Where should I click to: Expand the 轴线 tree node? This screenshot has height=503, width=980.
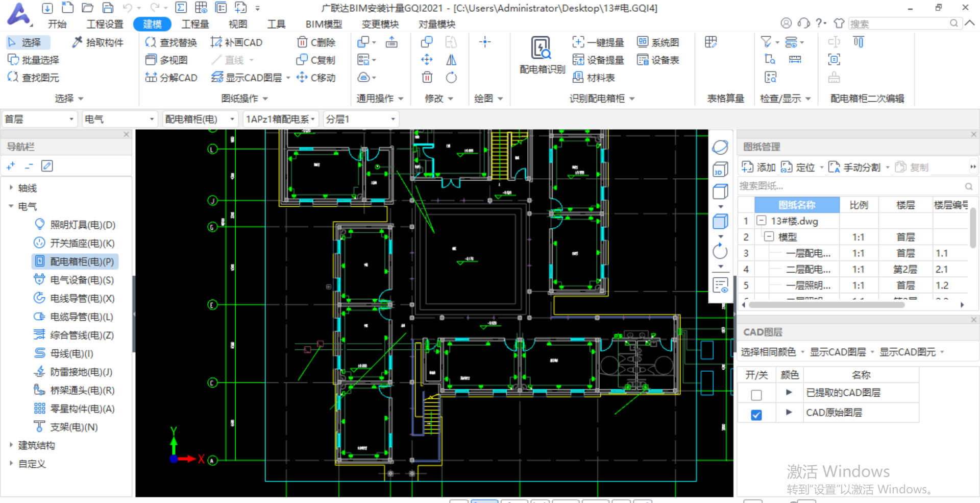click(x=11, y=188)
